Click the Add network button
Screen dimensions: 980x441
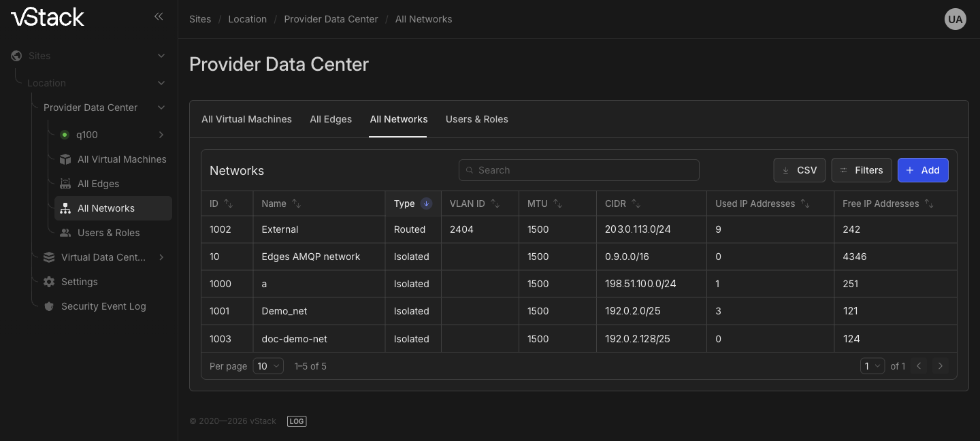pos(923,170)
